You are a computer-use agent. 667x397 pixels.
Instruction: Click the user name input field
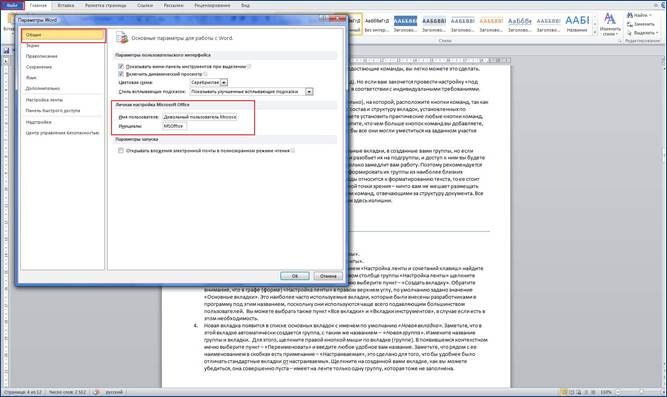point(200,117)
